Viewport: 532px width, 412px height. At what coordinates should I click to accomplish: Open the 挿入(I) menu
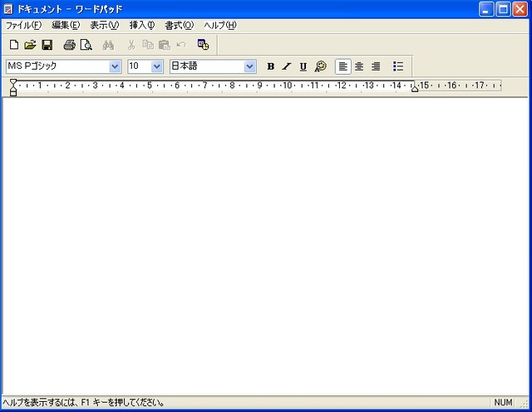[142, 26]
